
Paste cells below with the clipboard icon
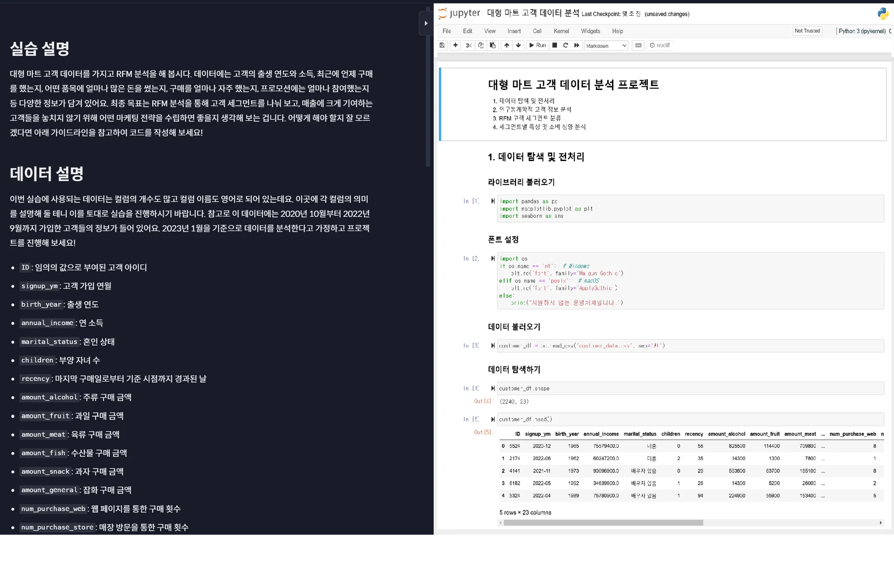(x=493, y=45)
